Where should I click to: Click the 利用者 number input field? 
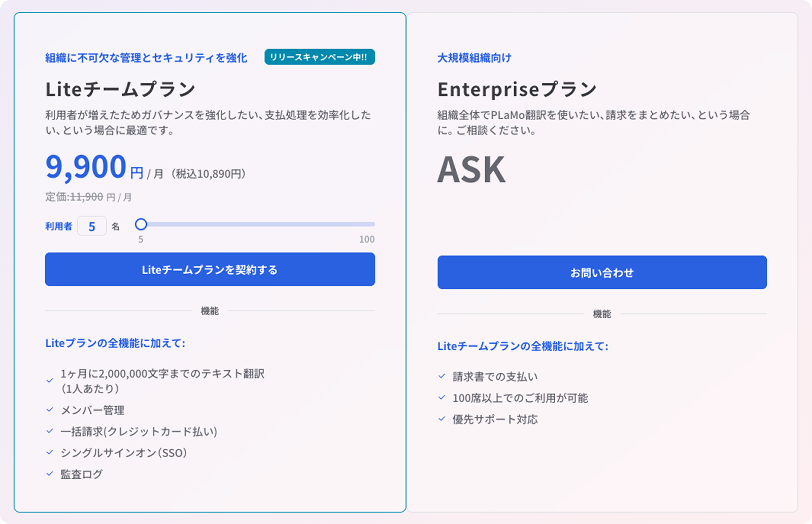tap(92, 226)
